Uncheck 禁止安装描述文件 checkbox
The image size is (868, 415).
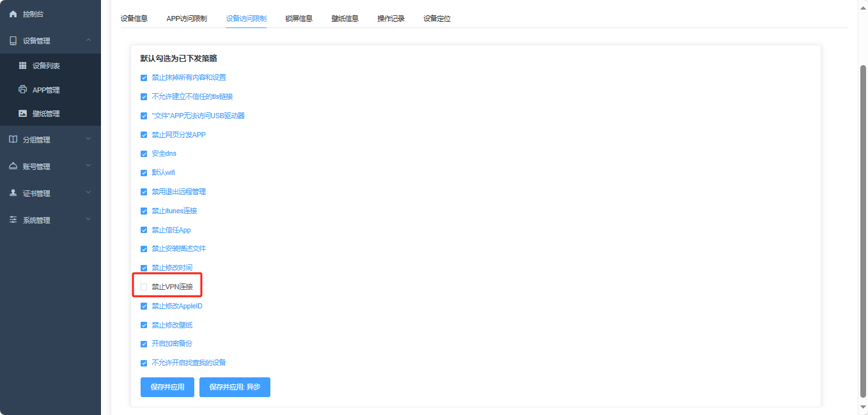(x=144, y=249)
